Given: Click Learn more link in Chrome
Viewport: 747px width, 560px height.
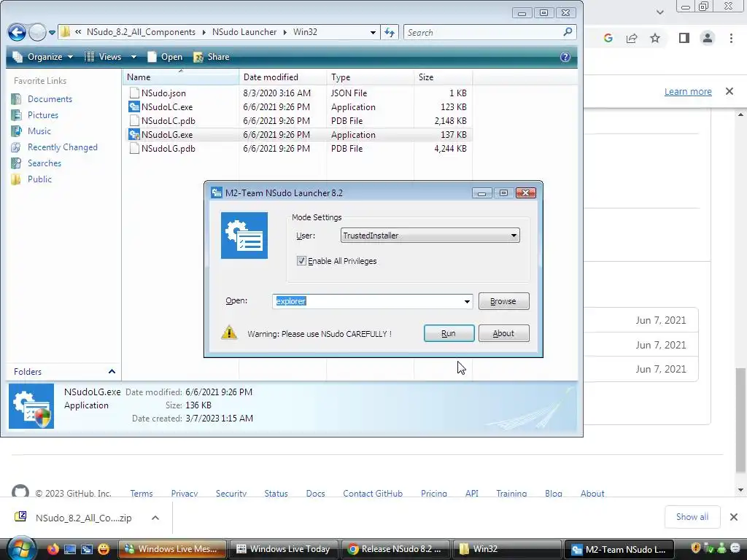Looking at the screenshot, I should [x=688, y=91].
